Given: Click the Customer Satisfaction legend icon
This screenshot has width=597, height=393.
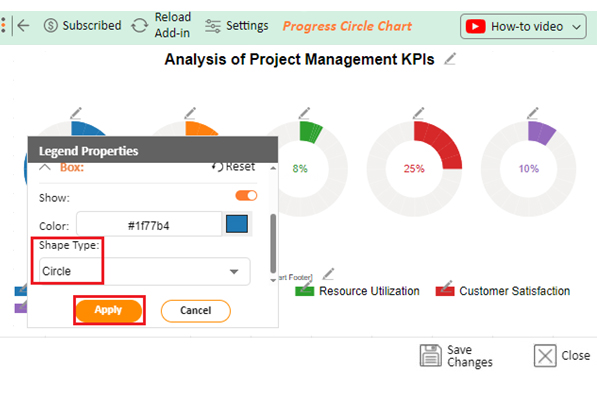Looking at the screenshot, I should point(445,290).
